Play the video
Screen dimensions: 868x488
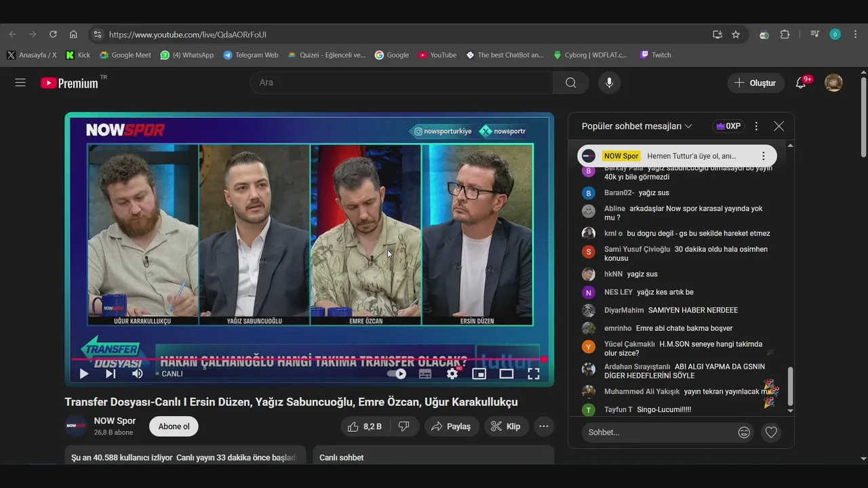pyautogui.click(x=84, y=373)
